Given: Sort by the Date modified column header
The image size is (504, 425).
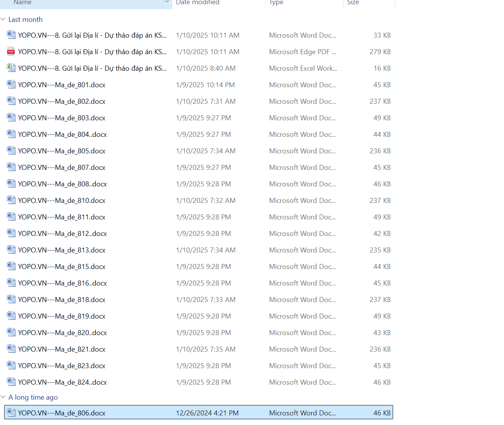Looking at the screenshot, I should pyautogui.click(x=198, y=3).
